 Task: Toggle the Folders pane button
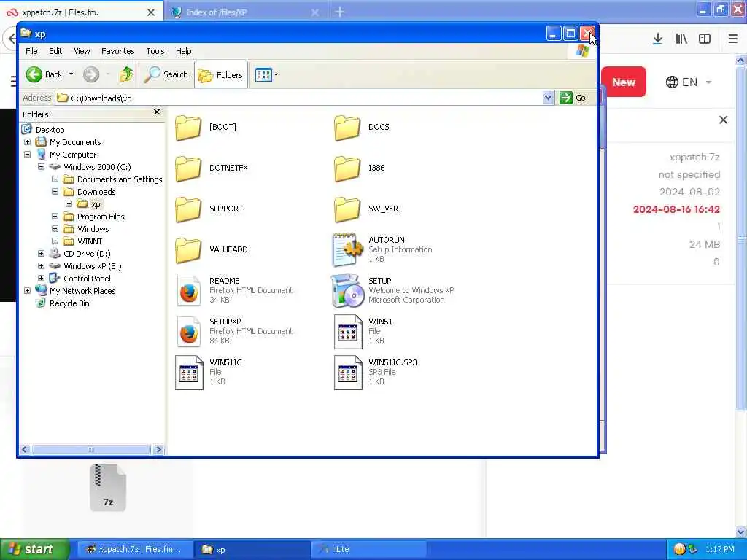[x=220, y=75]
